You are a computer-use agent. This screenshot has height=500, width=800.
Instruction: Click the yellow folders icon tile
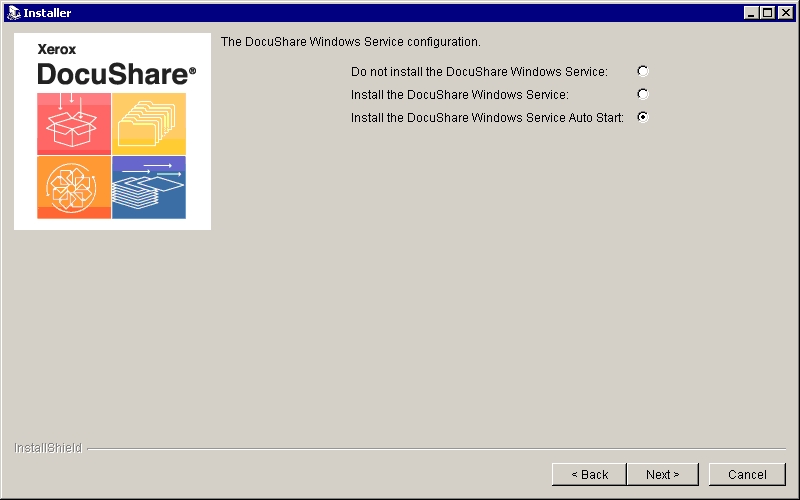(149, 123)
